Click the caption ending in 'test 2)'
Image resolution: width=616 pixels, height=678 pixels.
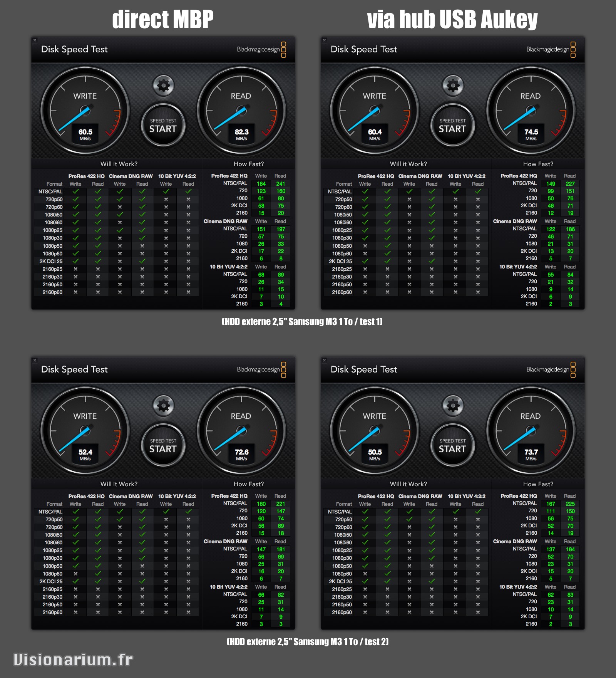tap(308, 642)
